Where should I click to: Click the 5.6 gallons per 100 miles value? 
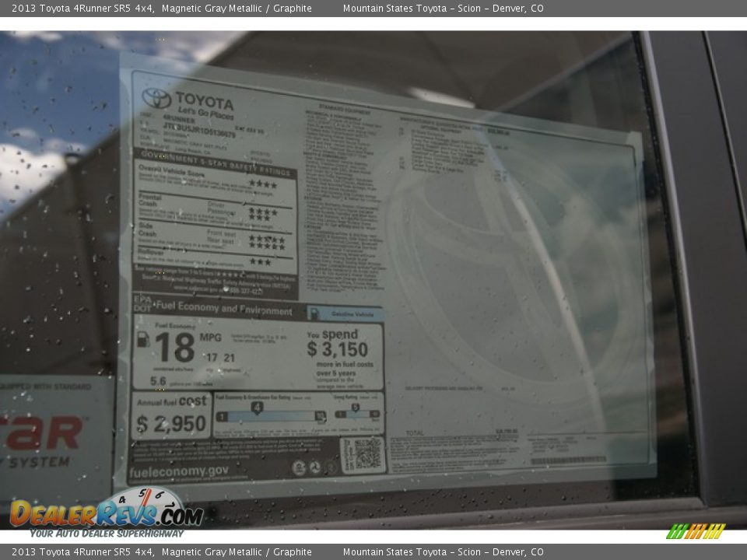(x=158, y=381)
